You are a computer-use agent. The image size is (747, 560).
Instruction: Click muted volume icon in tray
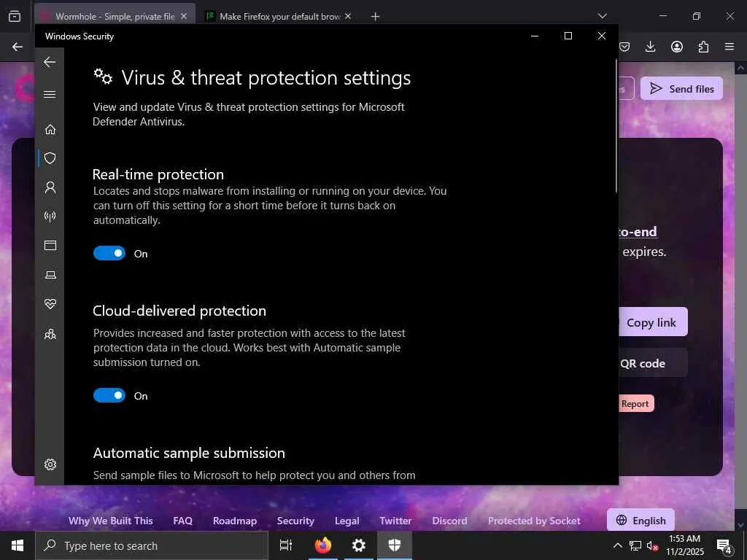coord(652,545)
